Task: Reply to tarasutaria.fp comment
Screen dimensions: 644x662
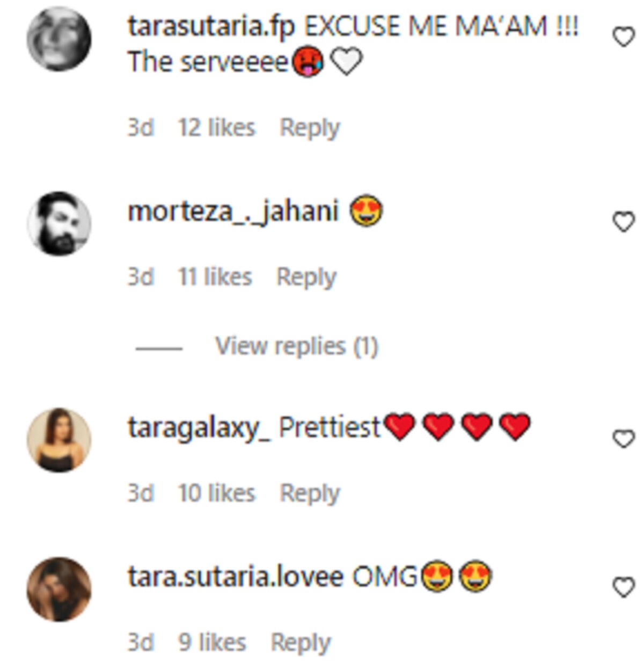Action: (310, 128)
